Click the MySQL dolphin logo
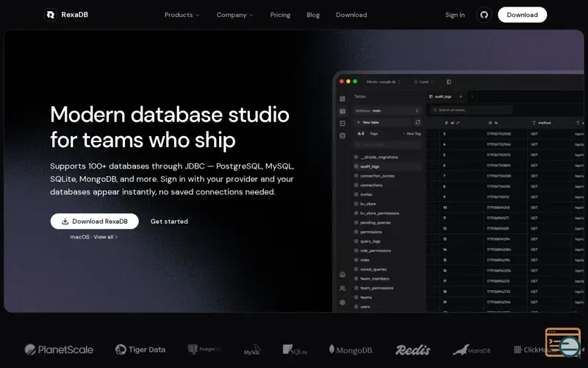Image resolution: width=588 pixels, height=368 pixels. [x=252, y=350]
